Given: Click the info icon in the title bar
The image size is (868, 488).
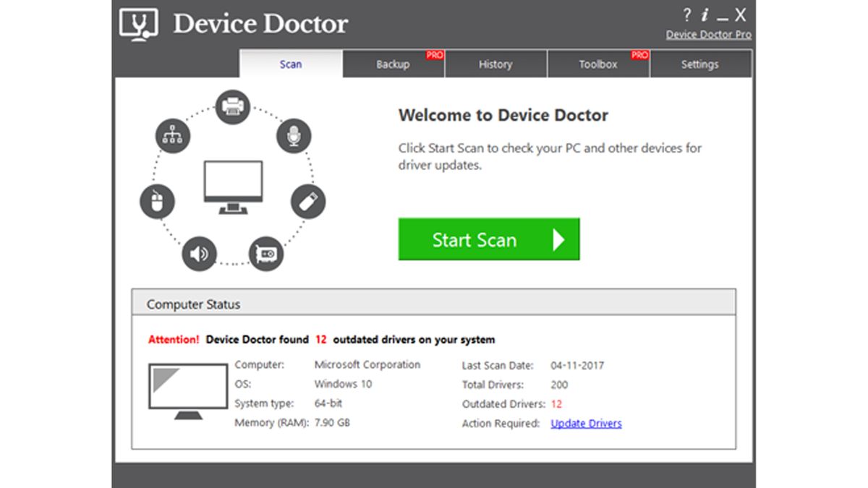Looking at the screenshot, I should pos(704,14).
